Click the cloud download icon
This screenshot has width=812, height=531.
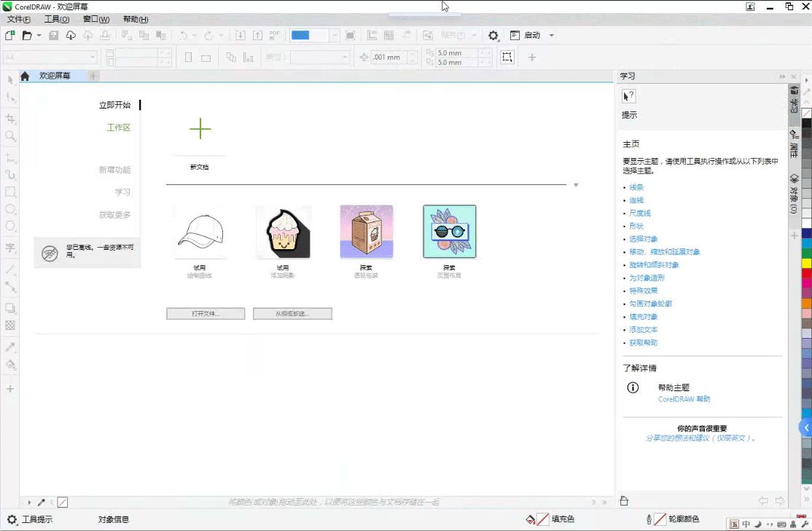coord(71,35)
